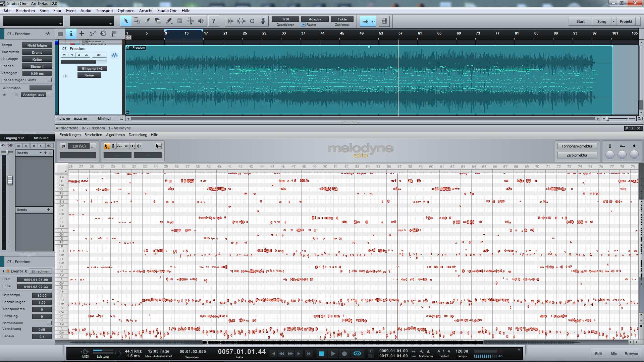
Task: Solo the 07 - Freedom track
Action: click(71, 55)
